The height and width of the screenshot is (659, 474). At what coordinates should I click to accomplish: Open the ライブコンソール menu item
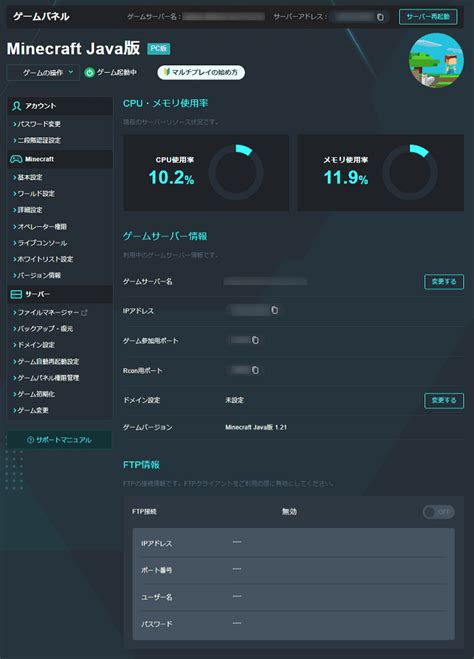pyautogui.click(x=40, y=243)
